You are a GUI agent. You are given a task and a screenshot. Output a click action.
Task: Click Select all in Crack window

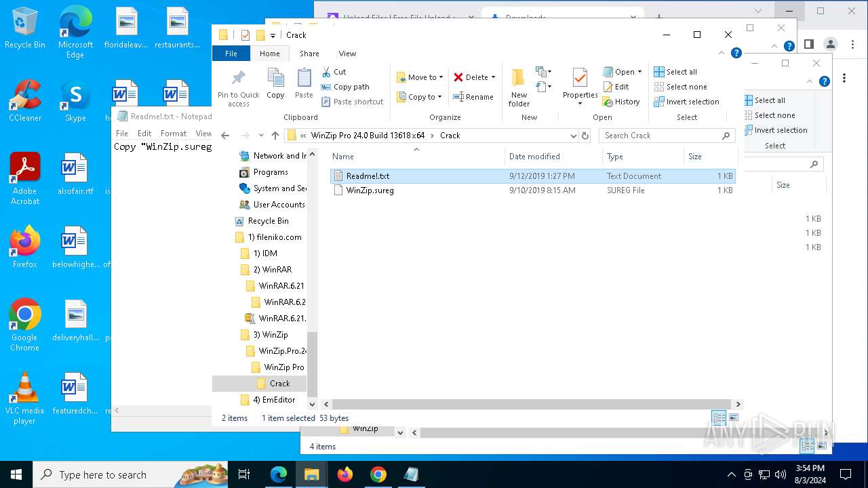tap(675, 72)
